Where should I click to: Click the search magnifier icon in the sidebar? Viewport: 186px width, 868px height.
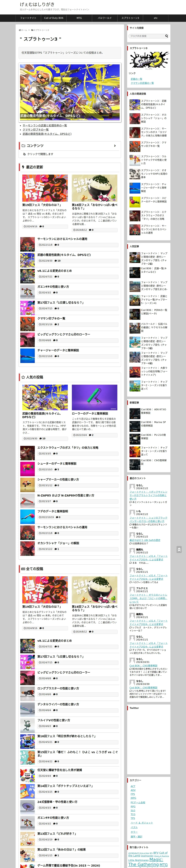[166, 36]
